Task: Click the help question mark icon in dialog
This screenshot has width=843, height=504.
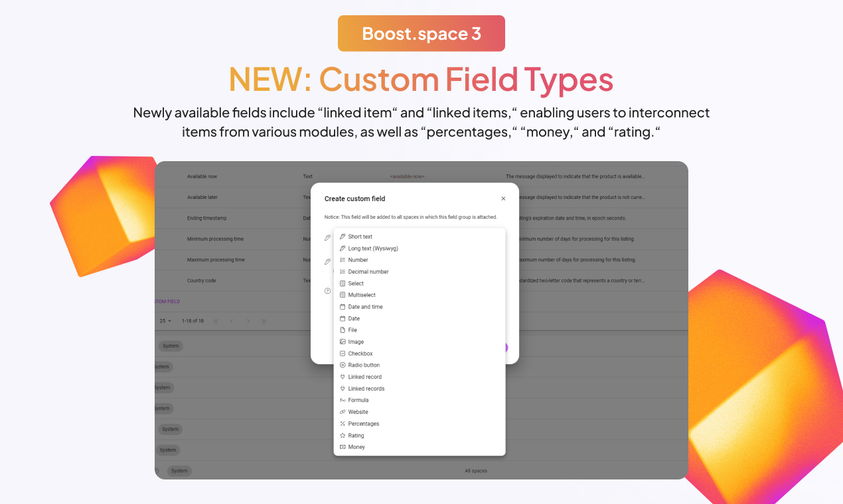Action: pyautogui.click(x=327, y=290)
